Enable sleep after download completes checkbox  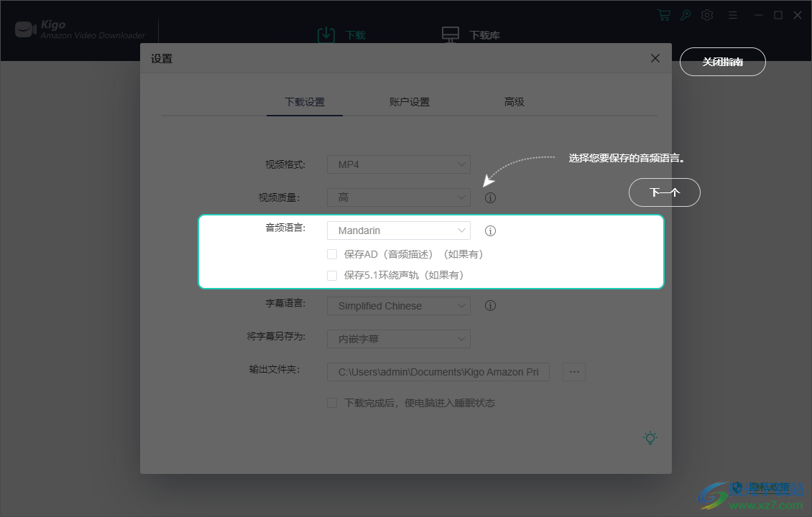pos(332,403)
